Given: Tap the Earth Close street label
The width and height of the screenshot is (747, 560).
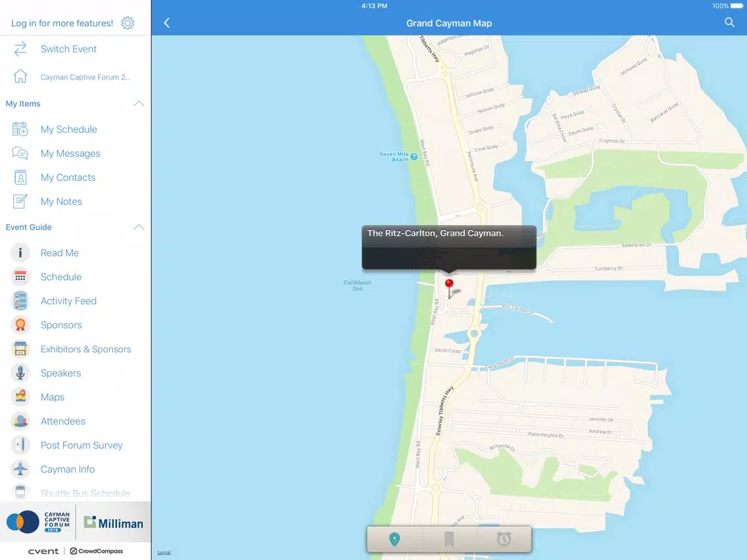Looking at the screenshot, I should [448, 350].
